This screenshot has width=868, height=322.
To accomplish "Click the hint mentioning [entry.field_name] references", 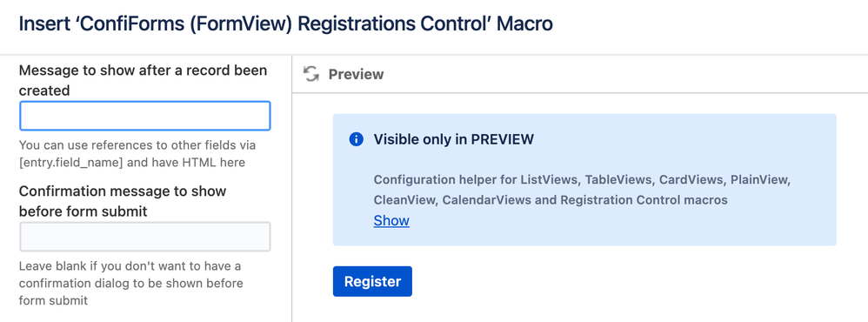I will click(x=137, y=154).
